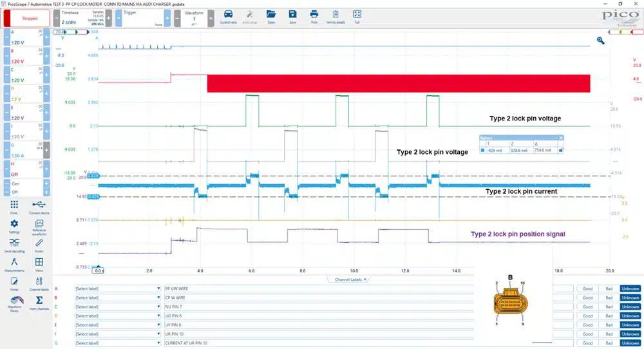Click the Print icon in the toolbar
Viewport: 644px width, 349px height.
pos(314,17)
